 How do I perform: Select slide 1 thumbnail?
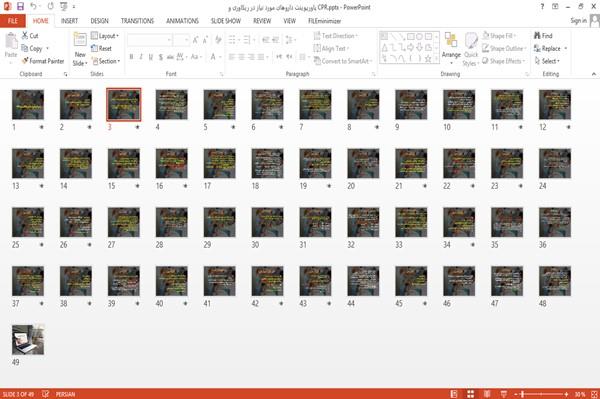tap(28, 104)
